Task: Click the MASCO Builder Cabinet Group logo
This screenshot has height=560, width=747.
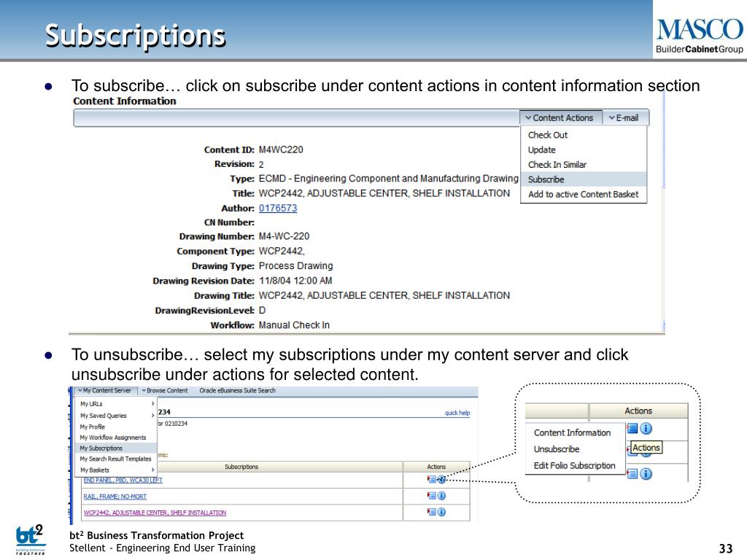Action: [x=700, y=35]
